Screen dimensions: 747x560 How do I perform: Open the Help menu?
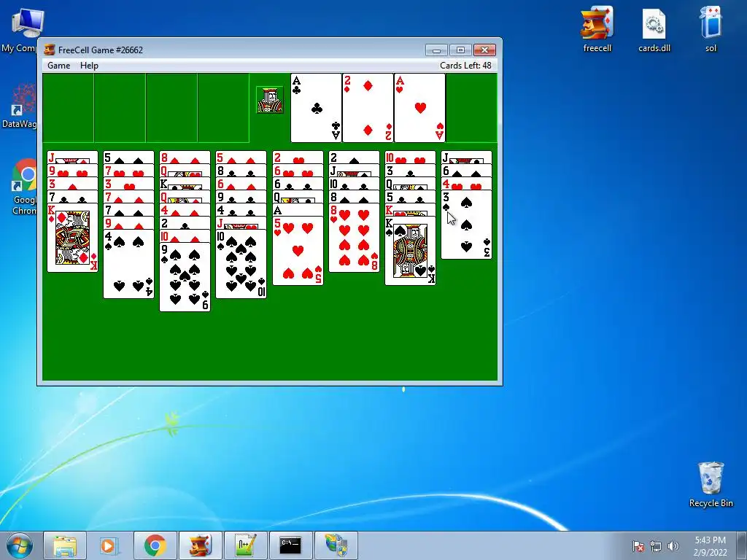(89, 66)
